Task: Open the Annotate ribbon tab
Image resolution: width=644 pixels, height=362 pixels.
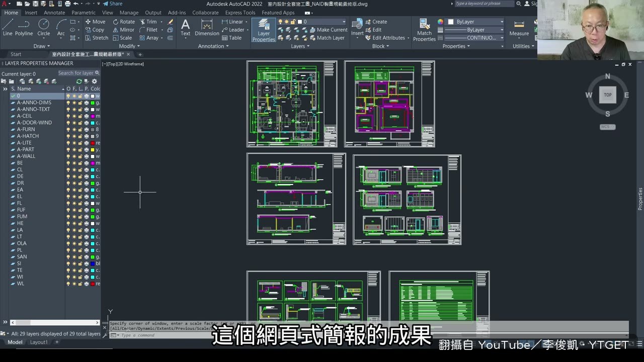Action: pyautogui.click(x=54, y=13)
